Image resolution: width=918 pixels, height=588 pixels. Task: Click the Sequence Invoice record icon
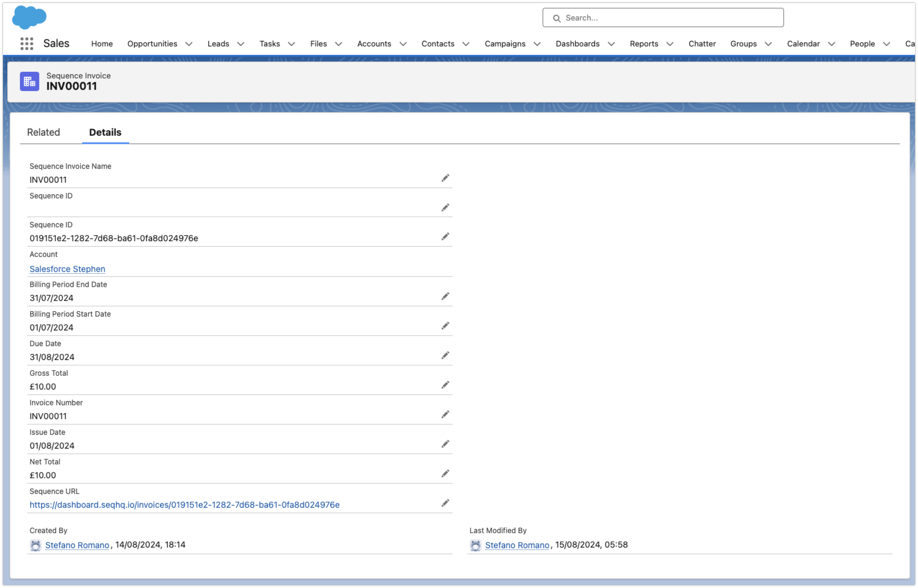(29, 81)
